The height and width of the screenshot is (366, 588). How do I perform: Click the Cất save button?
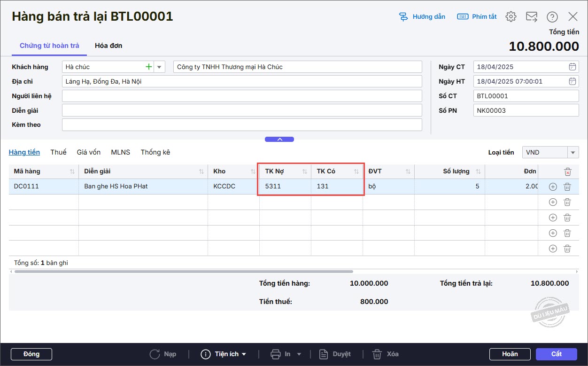556,354
